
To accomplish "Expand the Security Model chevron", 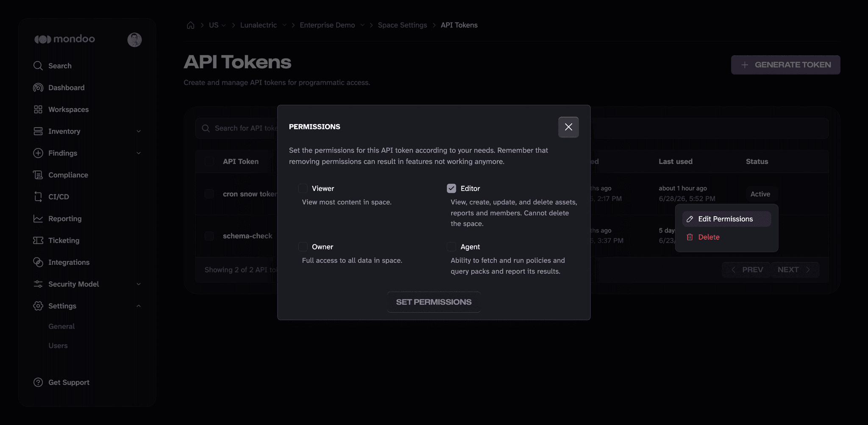I will [139, 284].
